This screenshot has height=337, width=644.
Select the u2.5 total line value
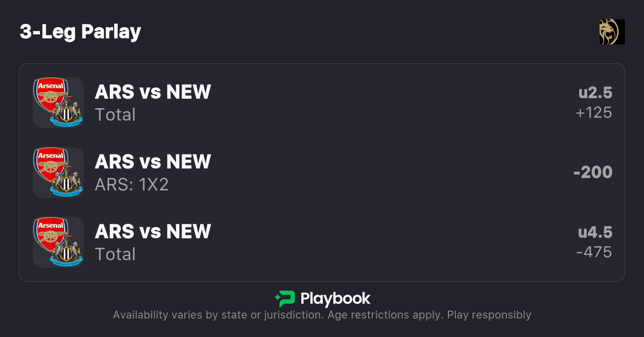click(595, 93)
